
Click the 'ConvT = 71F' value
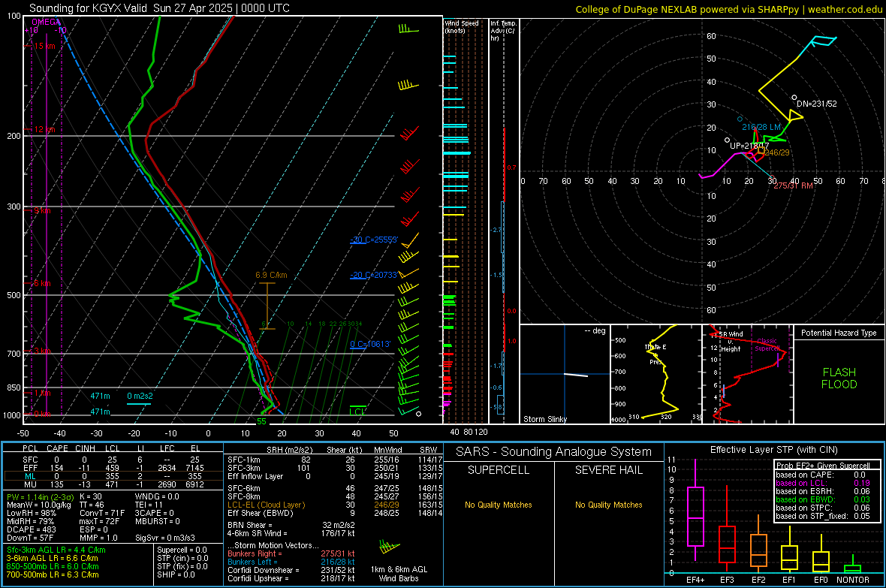coord(102,514)
